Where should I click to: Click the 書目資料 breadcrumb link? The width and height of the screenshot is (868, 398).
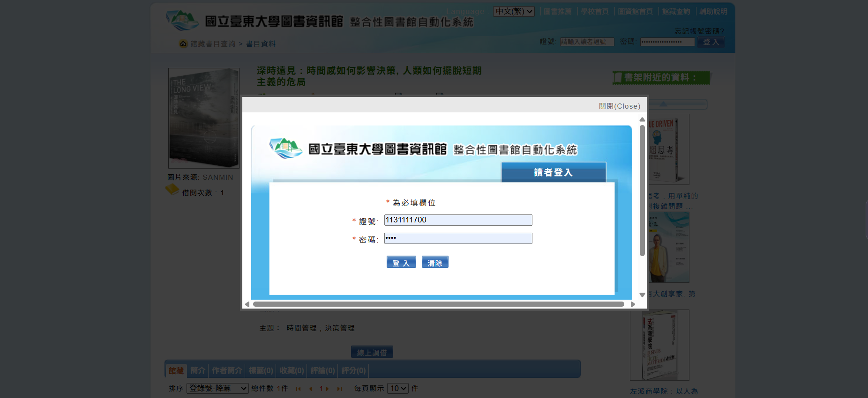261,44
